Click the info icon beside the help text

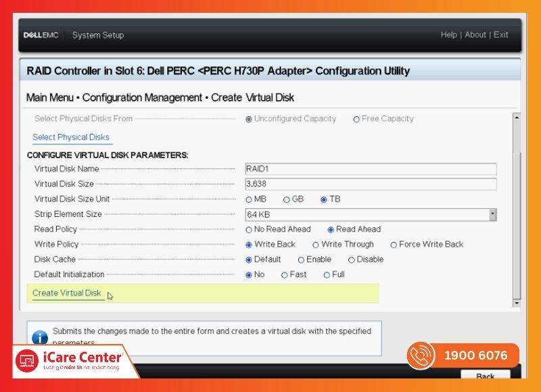pyautogui.click(x=40, y=337)
